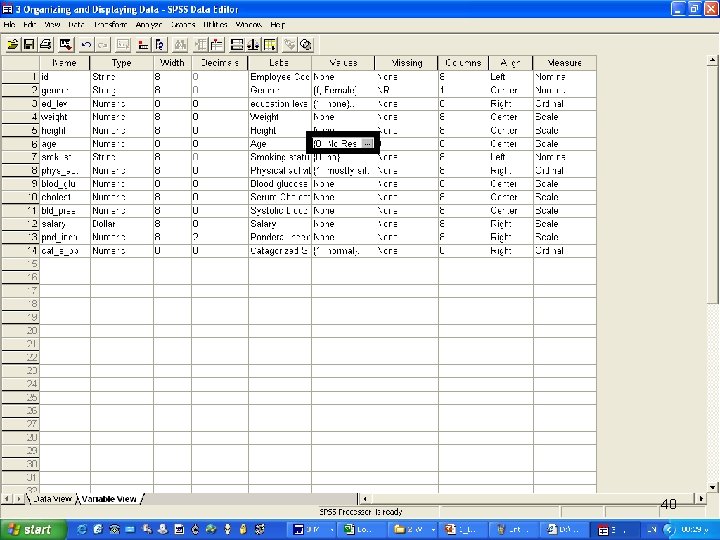Click the Width column header
The image size is (720, 540).
(x=172, y=63)
